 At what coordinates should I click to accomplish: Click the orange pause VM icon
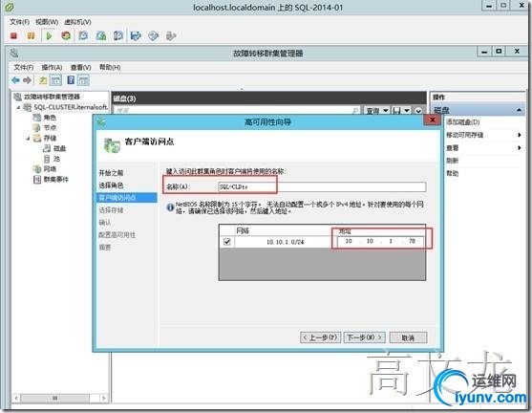pos(31,35)
